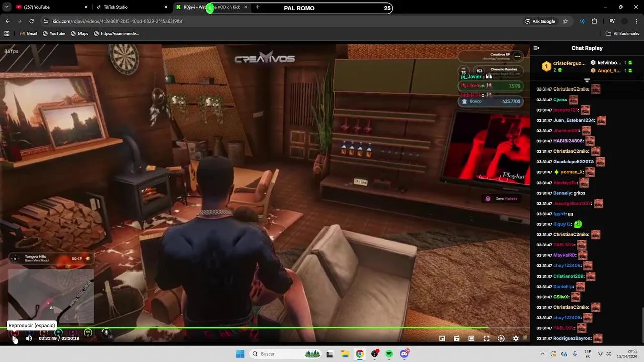Open the YouTube bookmark

54,33
